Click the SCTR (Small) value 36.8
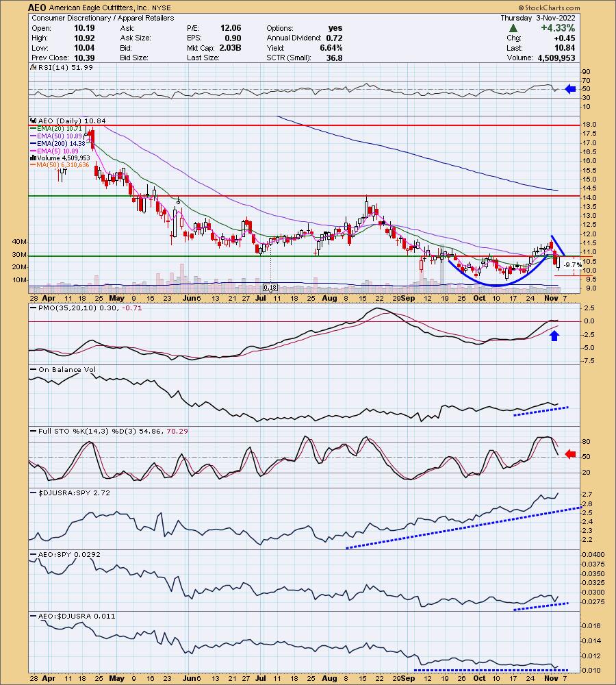Viewport: 616px width, 685px height. (334, 58)
